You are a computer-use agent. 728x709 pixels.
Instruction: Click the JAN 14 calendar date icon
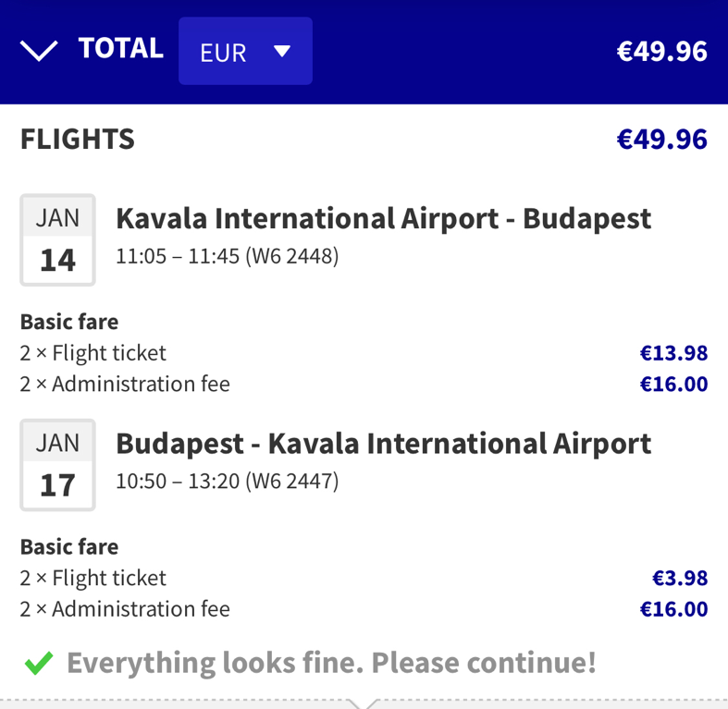(x=57, y=239)
